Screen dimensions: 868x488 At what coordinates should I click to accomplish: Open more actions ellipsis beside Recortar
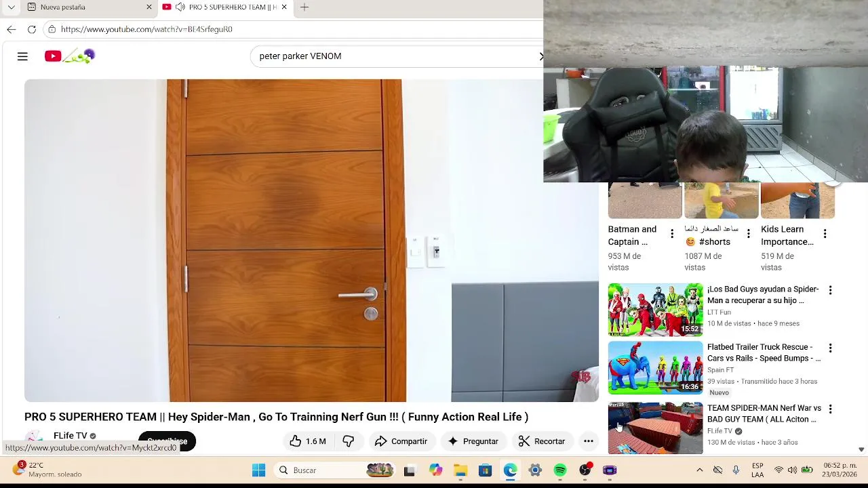click(x=589, y=441)
